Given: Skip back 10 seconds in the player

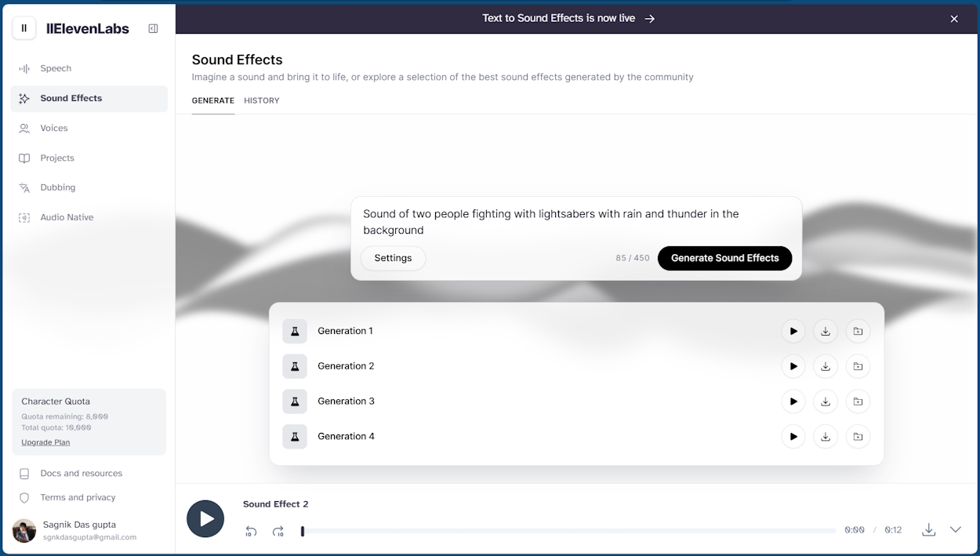Looking at the screenshot, I should coord(251,531).
